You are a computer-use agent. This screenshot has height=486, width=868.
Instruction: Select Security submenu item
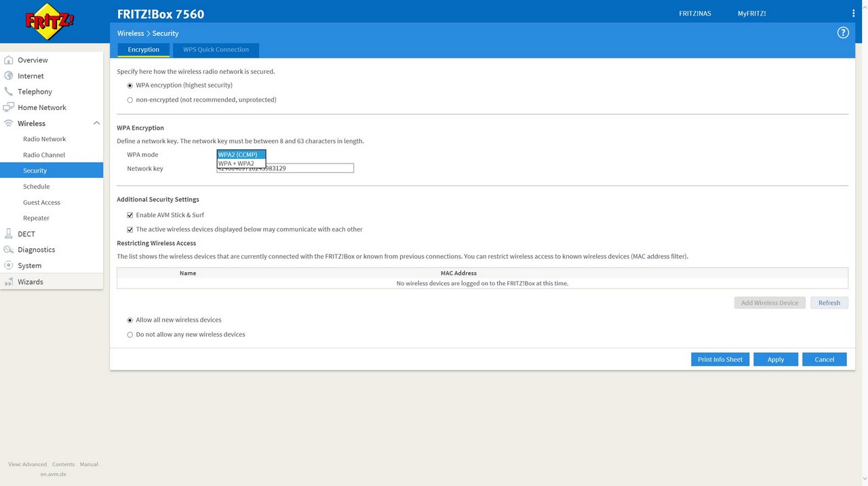(x=52, y=170)
